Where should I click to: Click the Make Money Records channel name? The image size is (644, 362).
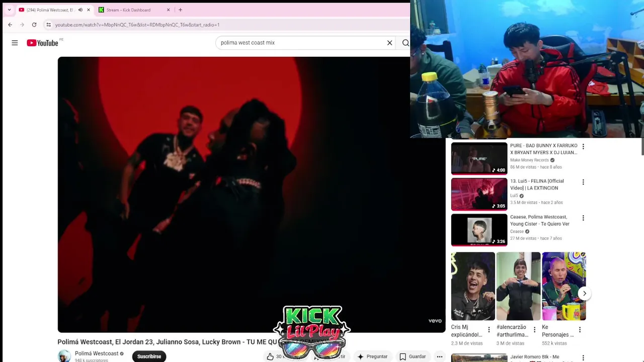pos(529,160)
